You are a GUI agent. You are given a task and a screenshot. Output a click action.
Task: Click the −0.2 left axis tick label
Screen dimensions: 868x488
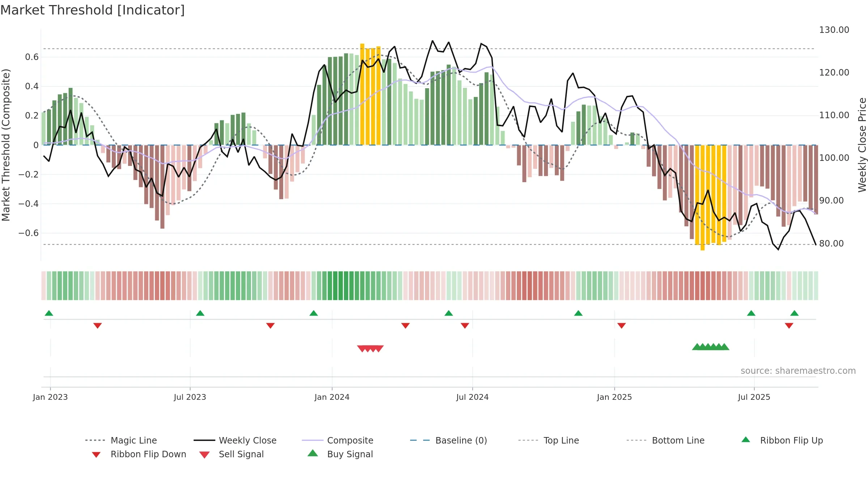[29, 175]
